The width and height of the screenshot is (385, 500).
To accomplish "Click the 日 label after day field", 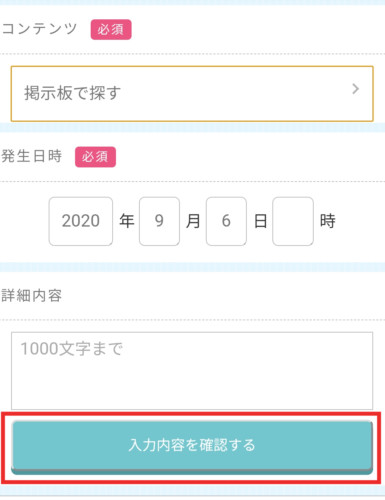I will [x=260, y=221].
